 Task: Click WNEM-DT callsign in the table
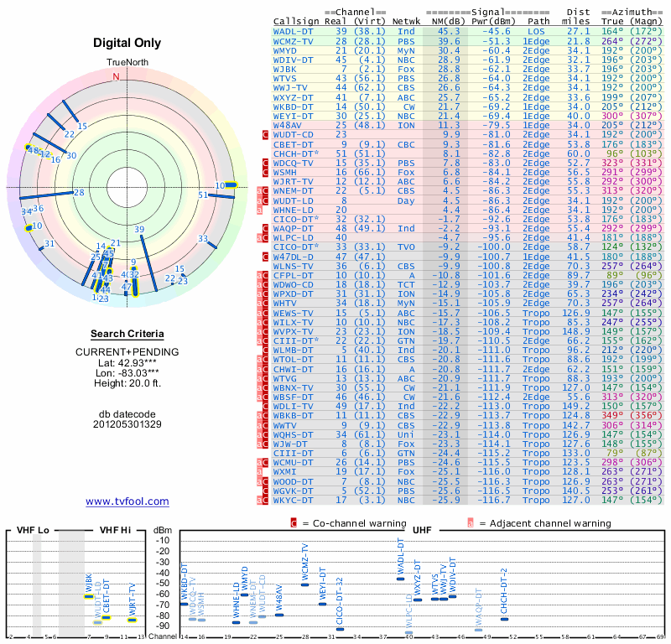pos(293,191)
